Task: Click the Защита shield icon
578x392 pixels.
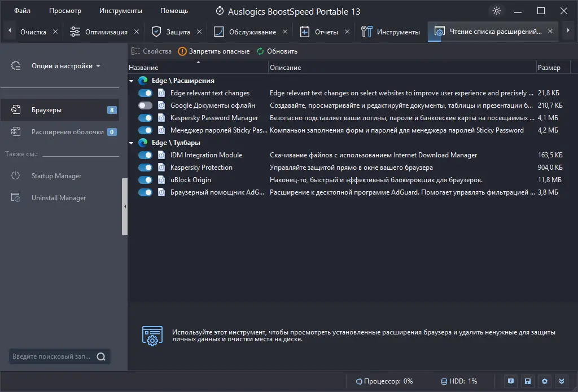Action: 156,32
